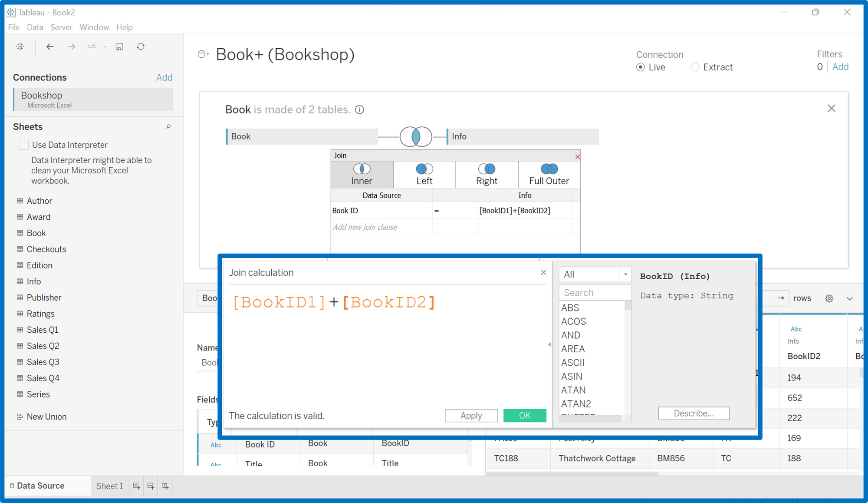Click the refresh data source icon
The image size is (868, 503).
click(x=141, y=46)
